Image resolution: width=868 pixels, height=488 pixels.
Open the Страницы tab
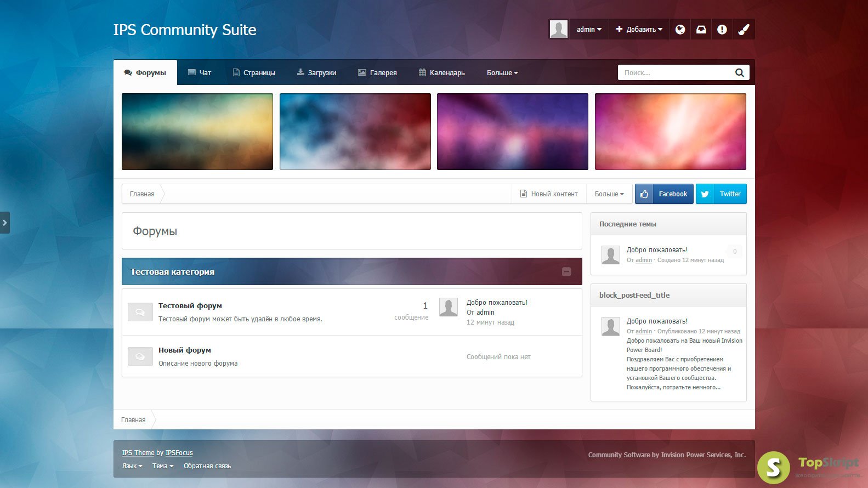point(254,72)
